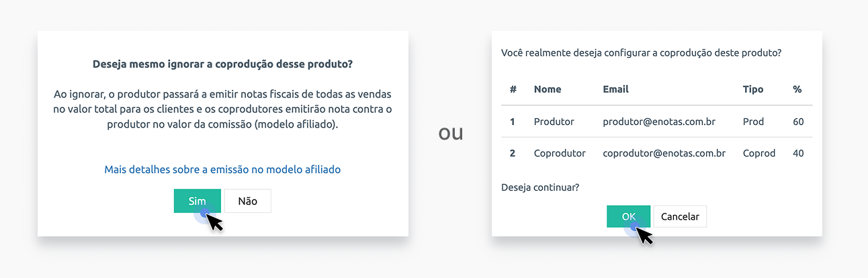Click the % column header

tap(797, 89)
